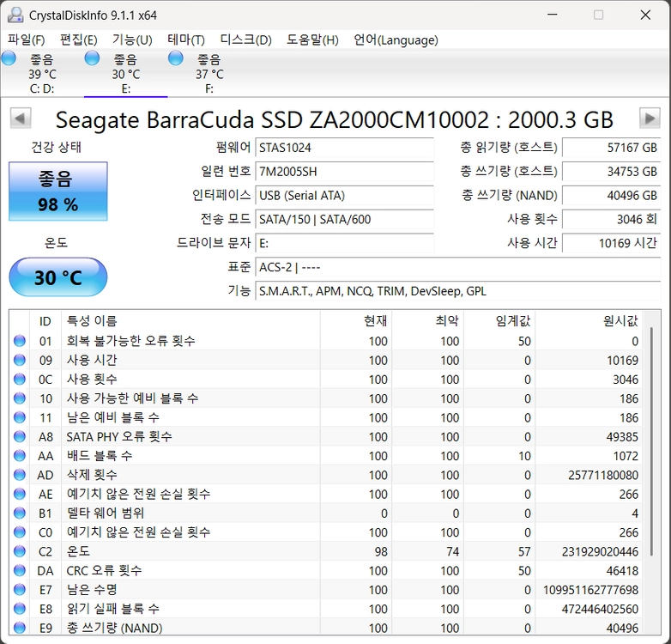
Task: Click the 30 °C temperature button
Action: pyautogui.click(x=58, y=277)
